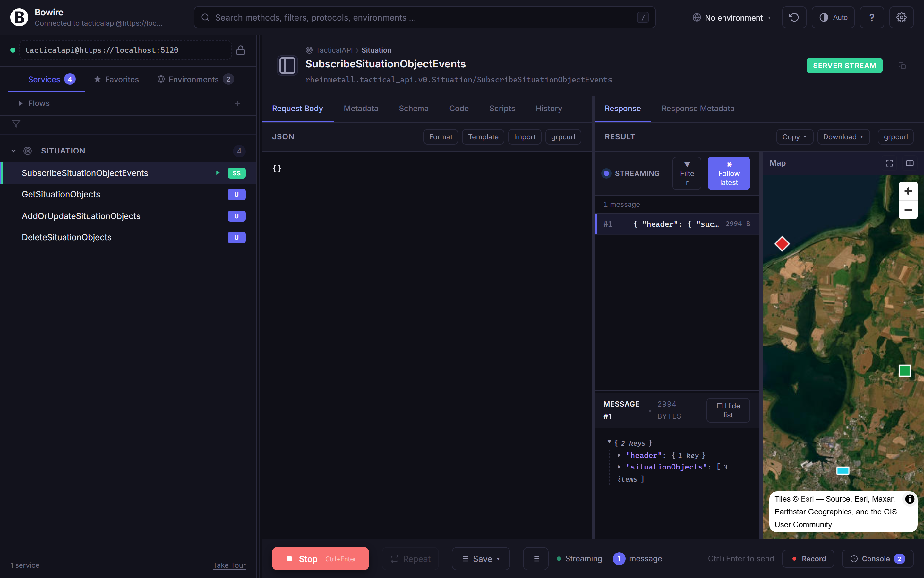The width and height of the screenshot is (924, 578).
Task: Focus the global search field
Action: (424, 18)
